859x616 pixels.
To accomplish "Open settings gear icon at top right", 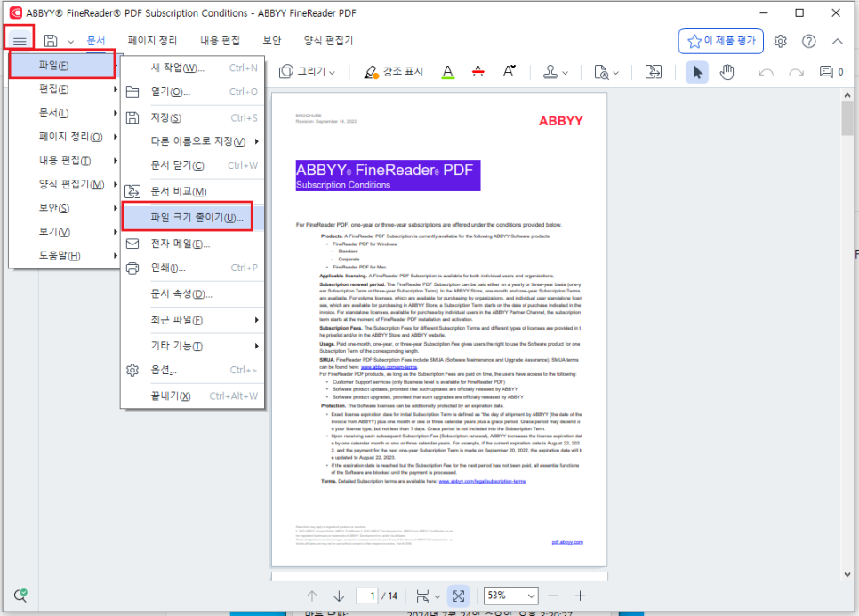I will [x=780, y=41].
